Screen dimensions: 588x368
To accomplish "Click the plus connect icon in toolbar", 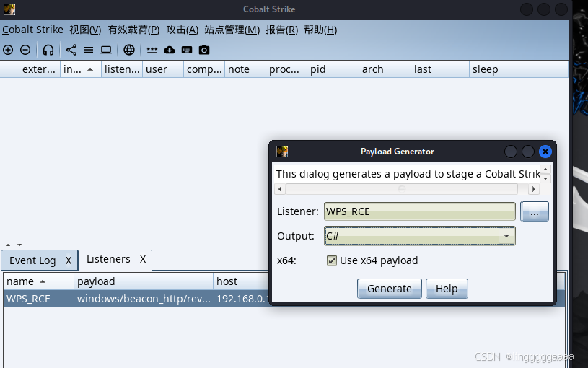I will point(8,50).
